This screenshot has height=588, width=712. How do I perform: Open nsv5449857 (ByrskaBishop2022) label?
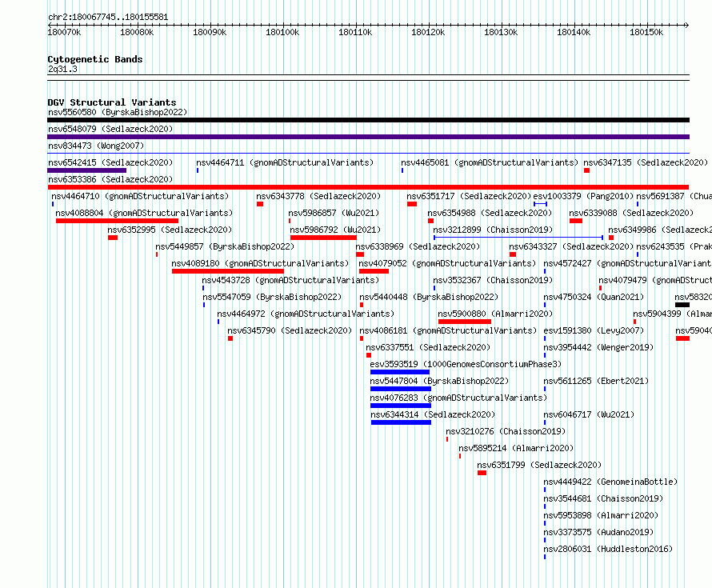[x=225, y=246]
